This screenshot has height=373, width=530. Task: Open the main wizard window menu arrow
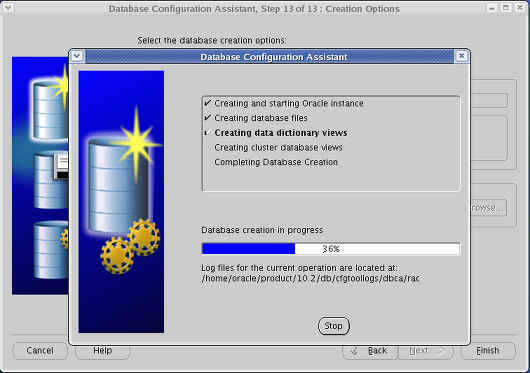click(x=8, y=7)
